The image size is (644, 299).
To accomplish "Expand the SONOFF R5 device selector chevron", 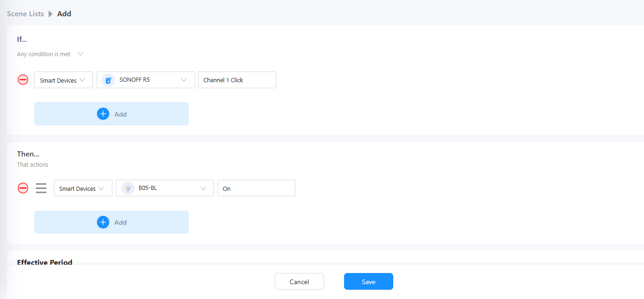I will (184, 80).
